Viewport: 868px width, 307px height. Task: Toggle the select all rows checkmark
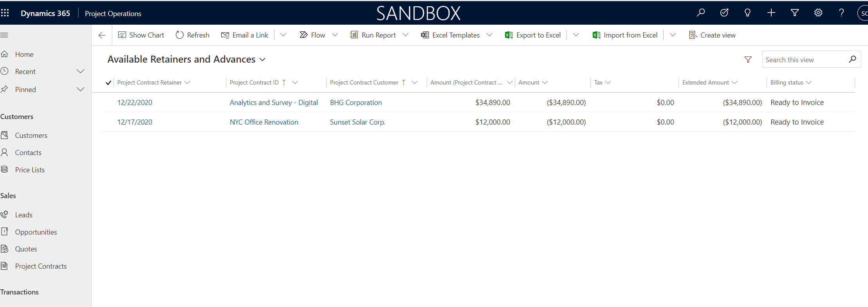click(x=108, y=83)
